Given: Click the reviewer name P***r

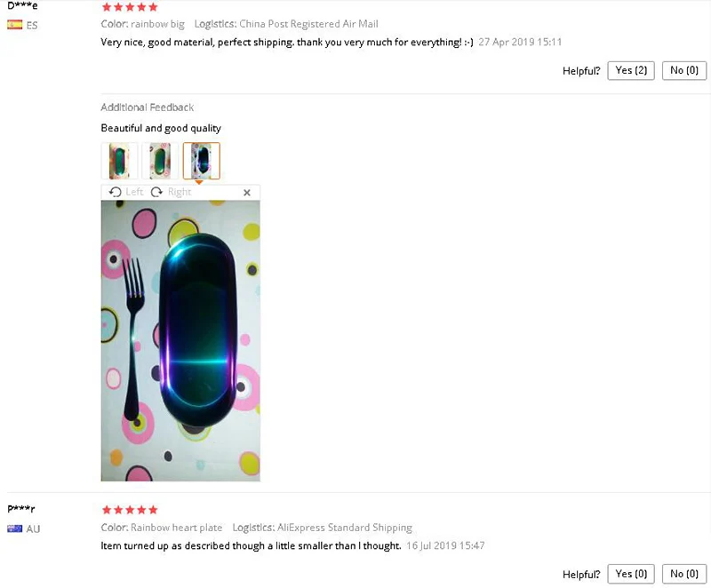Looking at the screenshot, I should coord(21,509).
